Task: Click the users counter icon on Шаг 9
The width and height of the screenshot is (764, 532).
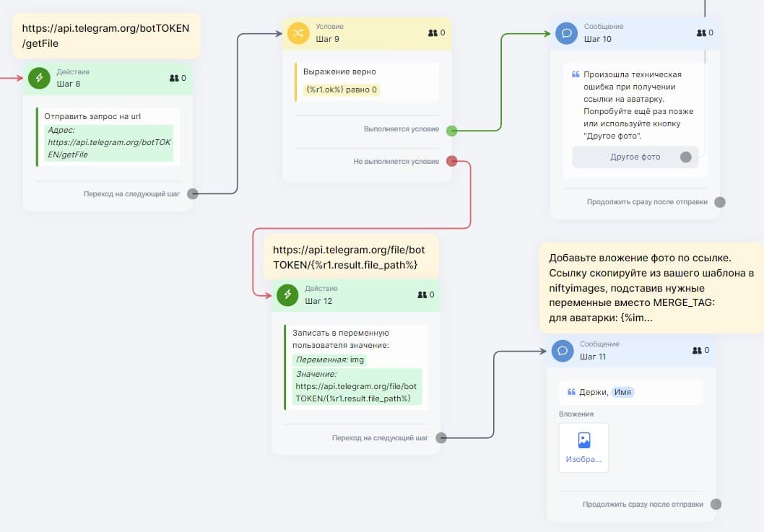Action: 433,33
